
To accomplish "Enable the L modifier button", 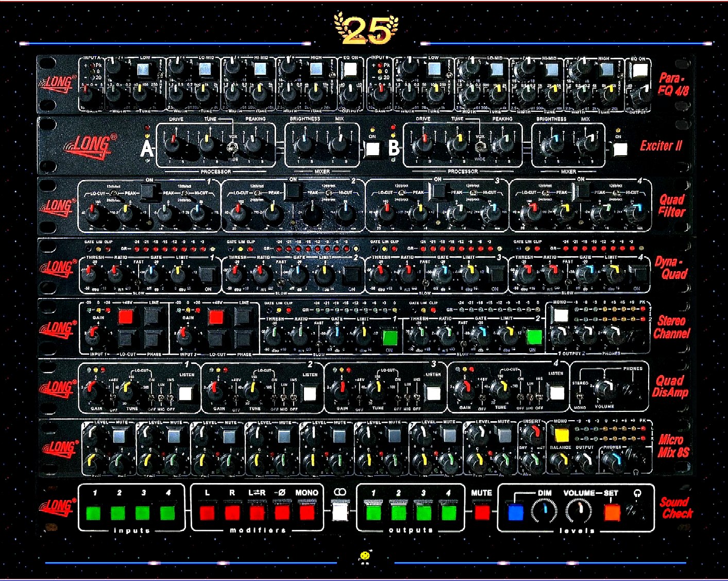I will tap(207, 512).
